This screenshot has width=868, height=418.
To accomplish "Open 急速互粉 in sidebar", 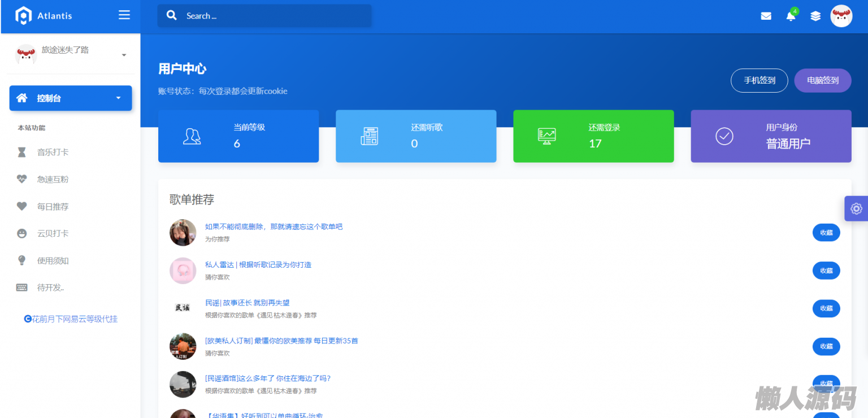I will pyautogui.click(x=53, y=180).
